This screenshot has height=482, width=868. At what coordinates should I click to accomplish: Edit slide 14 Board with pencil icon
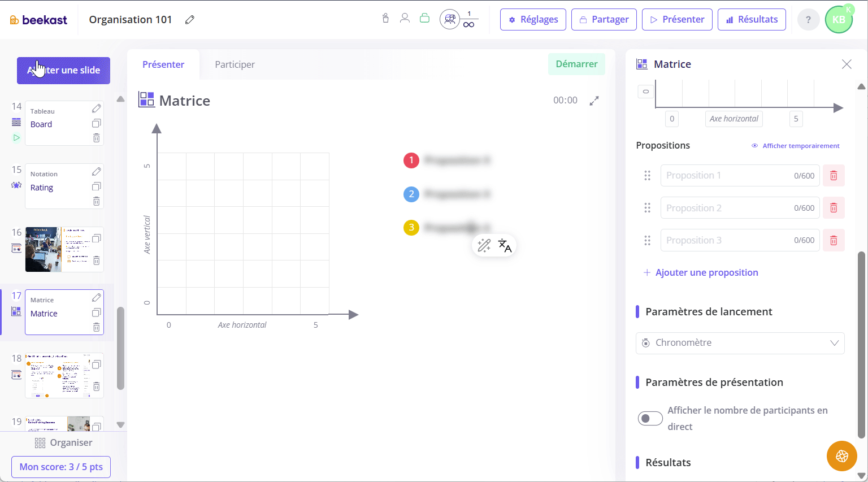click(x=97, y=108)
